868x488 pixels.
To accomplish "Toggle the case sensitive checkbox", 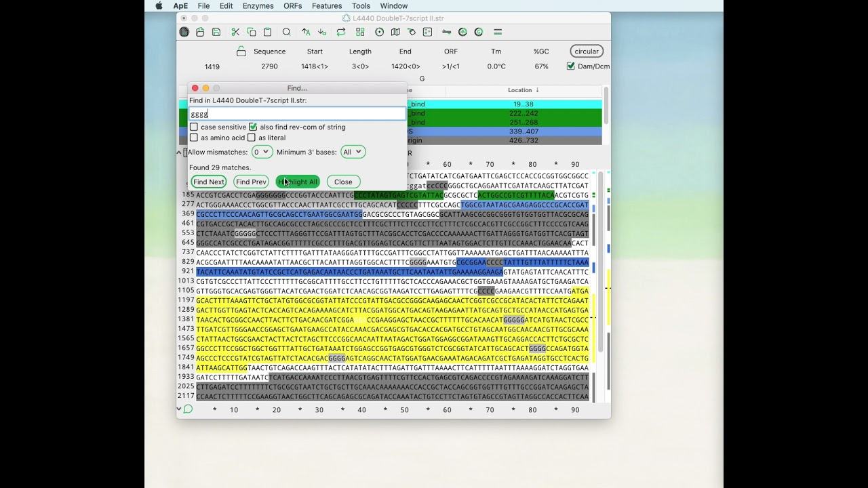I will coord(194,127).
